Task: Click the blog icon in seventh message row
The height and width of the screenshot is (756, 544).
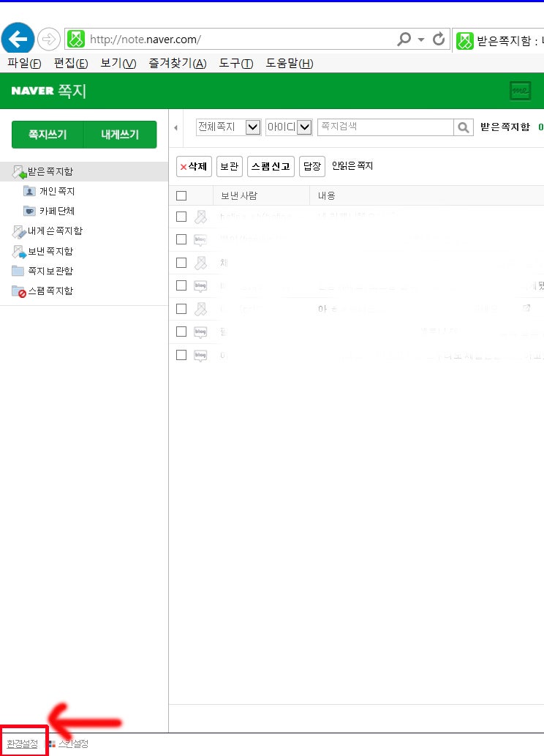Action: coord(200,356)
